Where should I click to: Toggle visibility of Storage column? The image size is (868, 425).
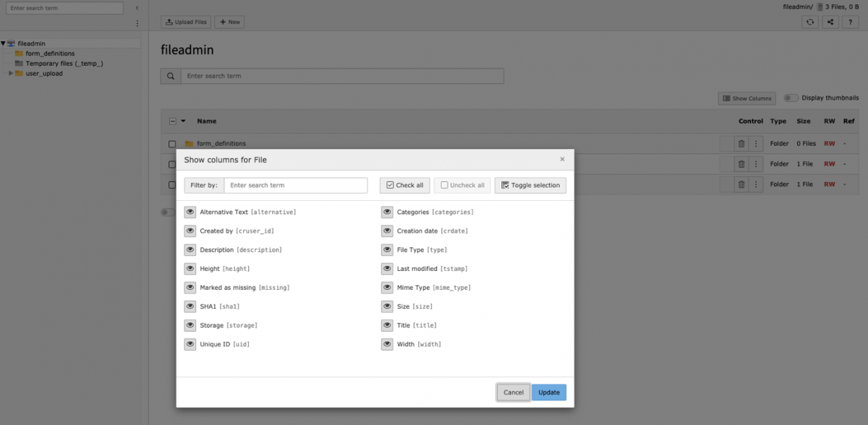(x=190, y=325)
